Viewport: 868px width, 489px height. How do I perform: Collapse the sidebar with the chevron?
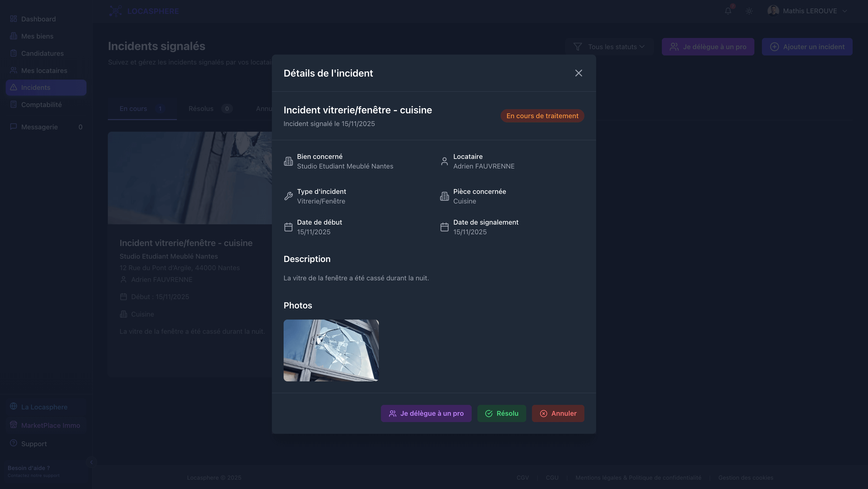pyautogui.click(x=92, y=462)
